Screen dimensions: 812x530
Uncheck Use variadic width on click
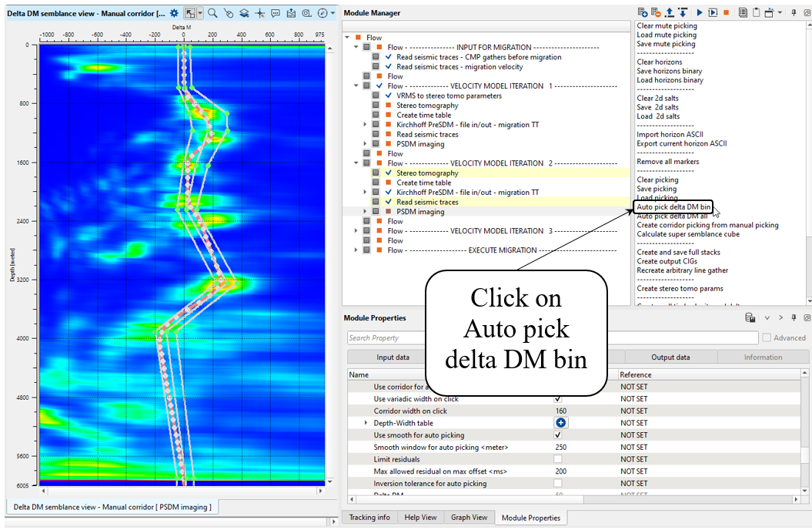click(x=558, y=399)
